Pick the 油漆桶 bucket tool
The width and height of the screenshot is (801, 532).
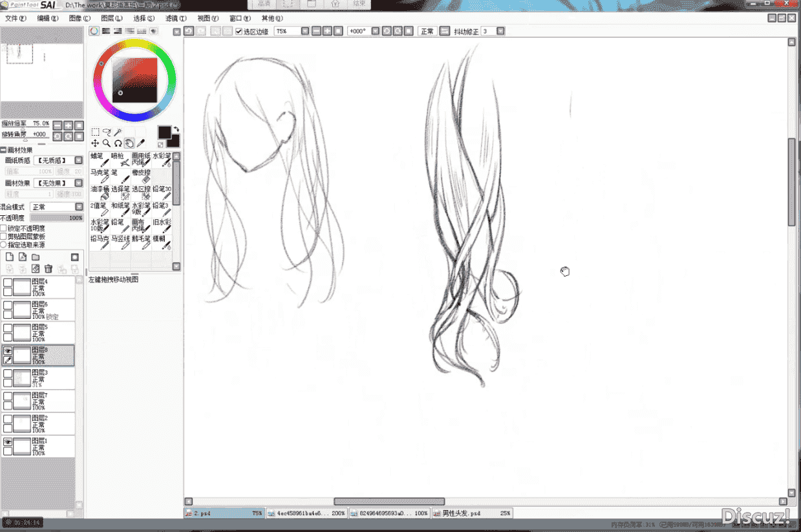pos(99,193)
